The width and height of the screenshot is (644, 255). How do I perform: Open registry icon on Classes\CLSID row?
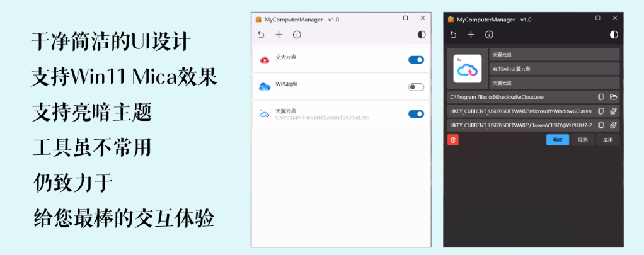[x=614, y=125]
